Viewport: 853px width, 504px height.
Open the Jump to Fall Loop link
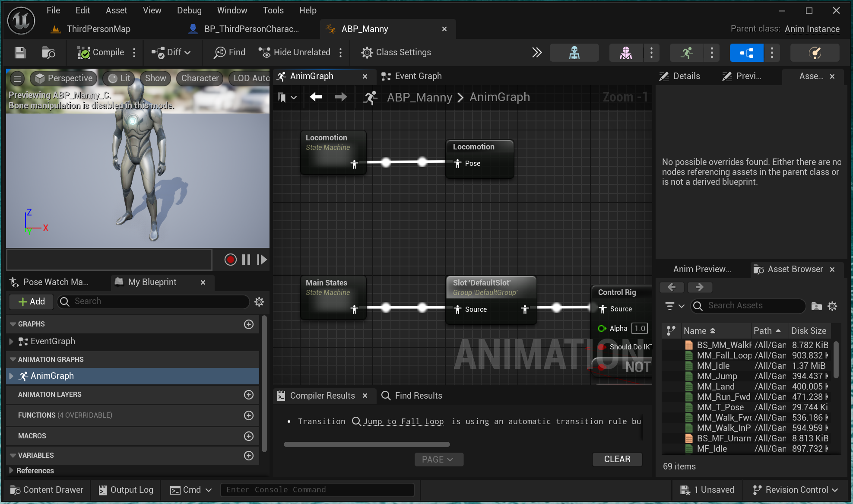(x=403, y=422)
